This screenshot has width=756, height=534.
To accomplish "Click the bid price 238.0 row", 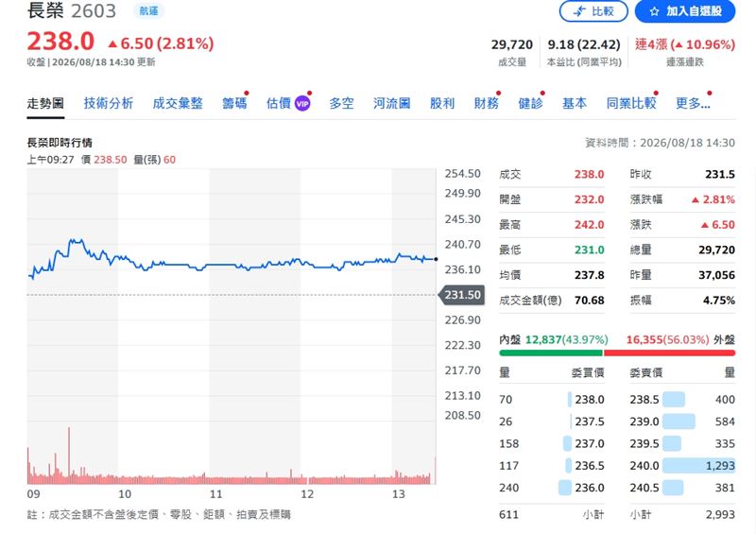I will pyautogui.click(x=552, y=400).
